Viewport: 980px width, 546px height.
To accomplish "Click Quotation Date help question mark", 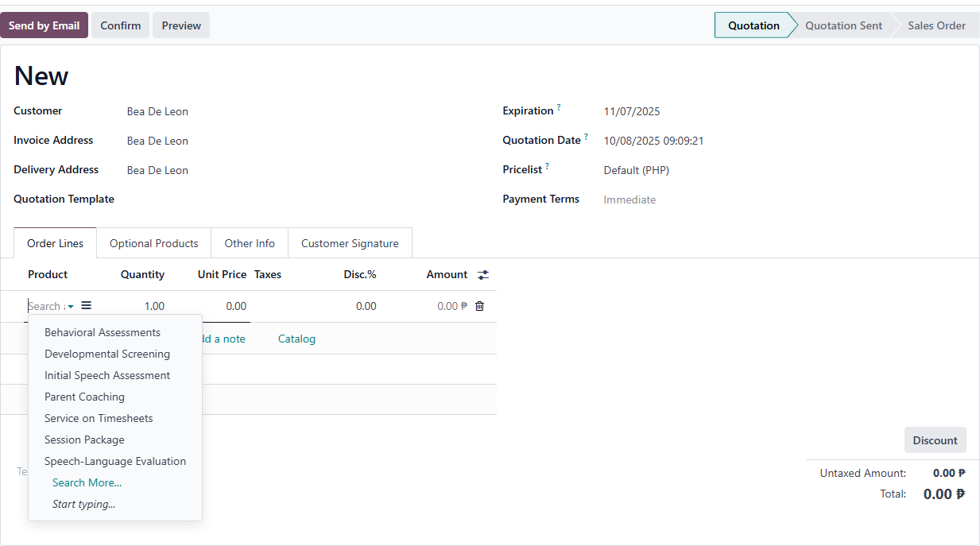I will click(x=587, y=137).
